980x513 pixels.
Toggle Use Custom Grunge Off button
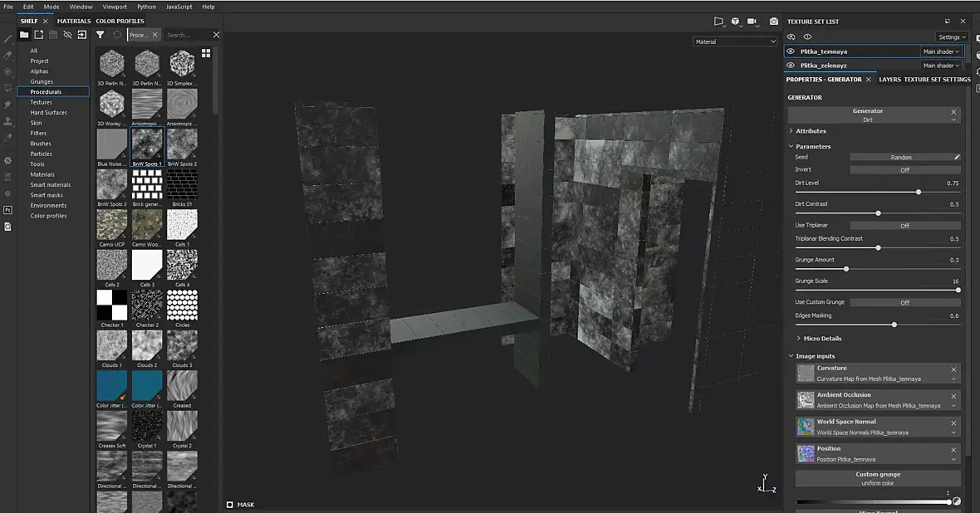[905, 302]
